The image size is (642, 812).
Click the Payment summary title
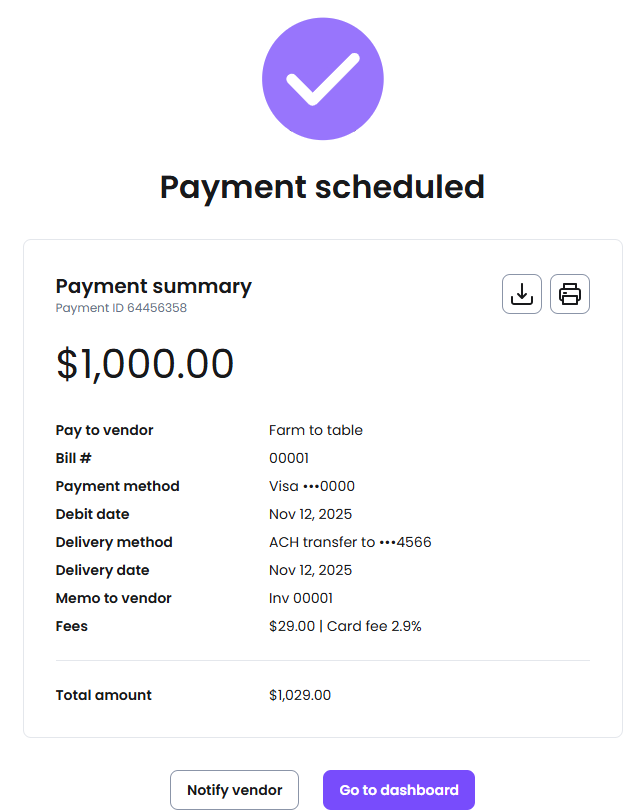coord(154,286)
